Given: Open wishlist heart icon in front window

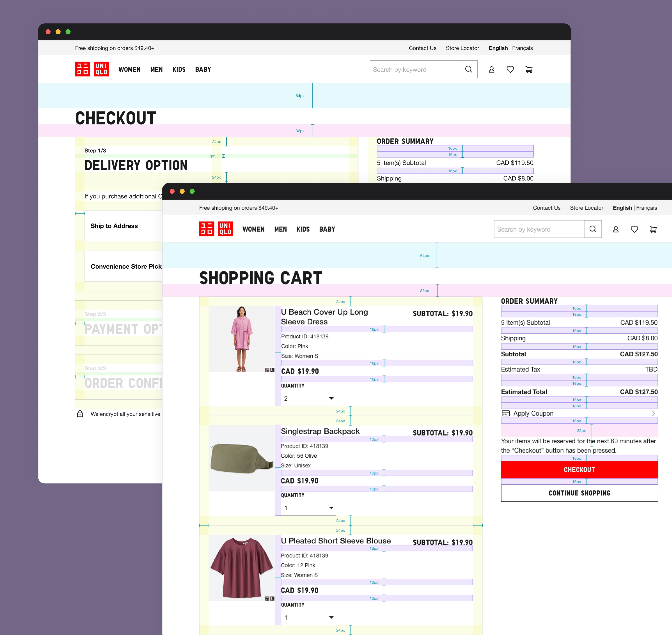Looking at the screenshot, I should pyautogui.click(x=634, y=229).
